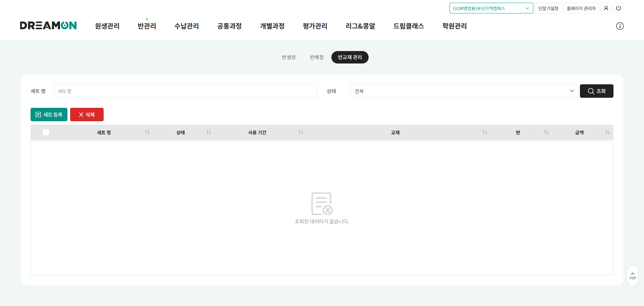This screenshot has height=306, width=644.
Task: Open the 공통과정 menu
Action: [229, 26]
